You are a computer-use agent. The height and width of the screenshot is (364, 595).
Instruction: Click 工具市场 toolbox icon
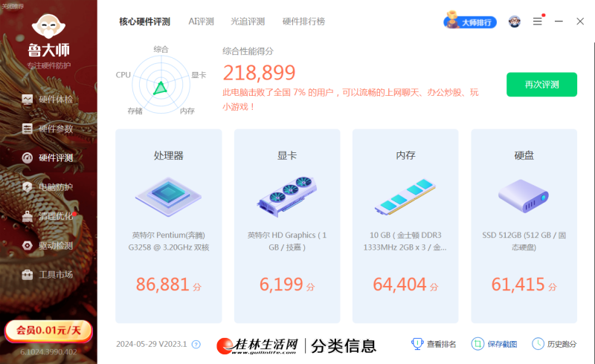28,275
